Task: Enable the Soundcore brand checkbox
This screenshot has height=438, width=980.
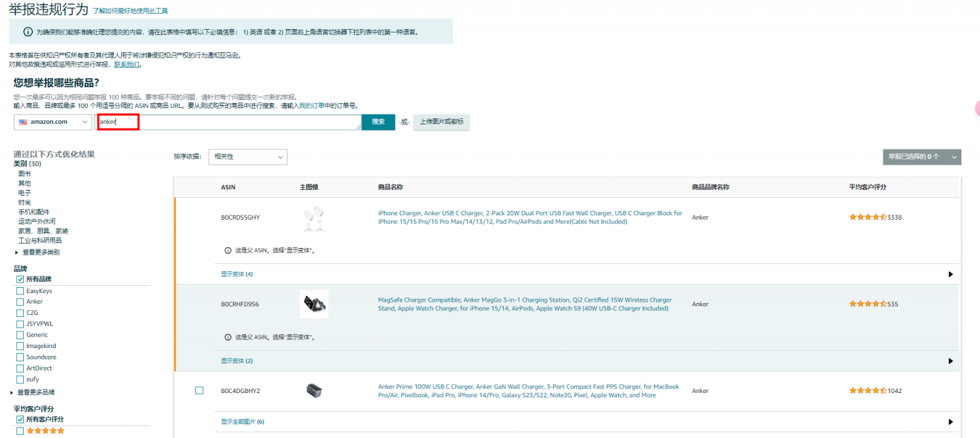Action: click(x=20, y=357)
